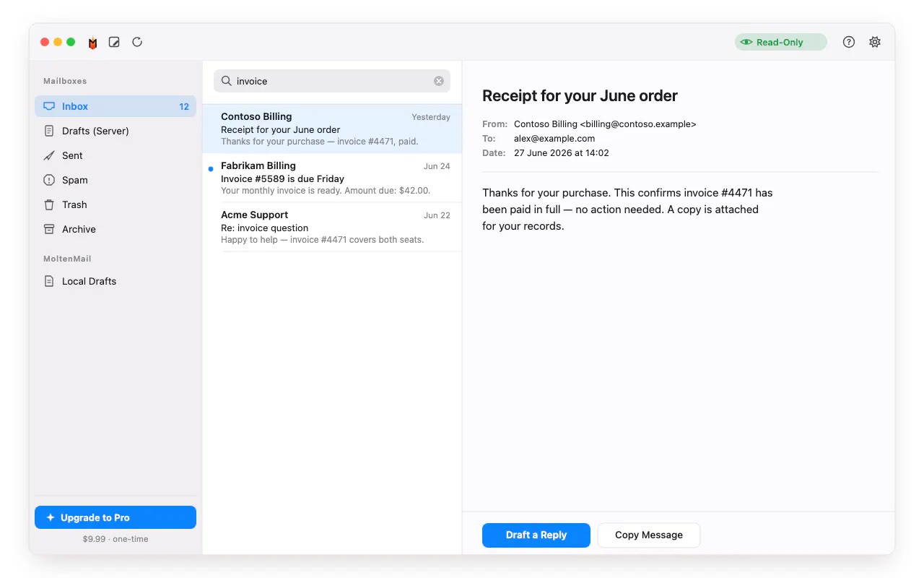This screenshot has width=924, height=578.
Task: Open the Archive folder
Action: [x=115, y=229]
